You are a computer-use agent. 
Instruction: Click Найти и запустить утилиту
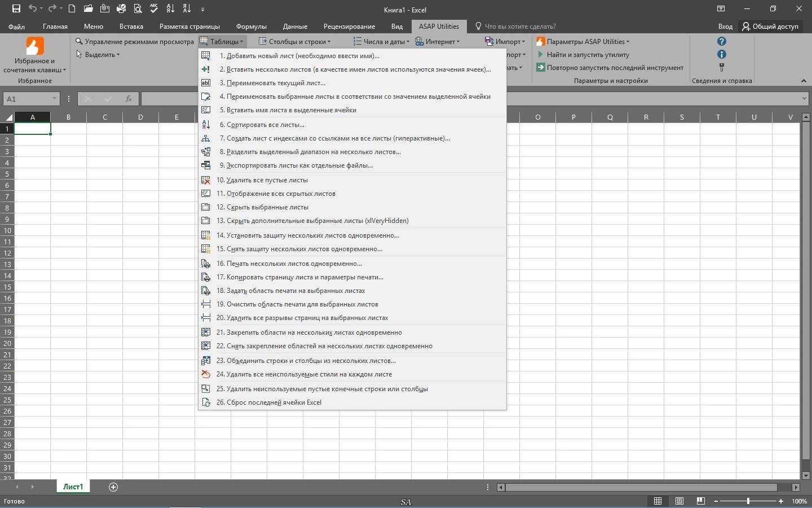(x=582, y=55)
